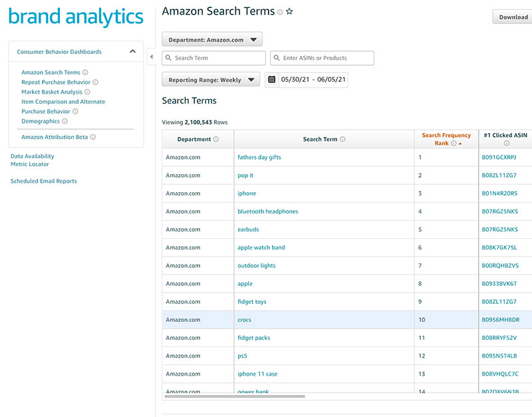Focus the Enter ASINs or Products field
532x417 pixels.
[x=323, y=58]
